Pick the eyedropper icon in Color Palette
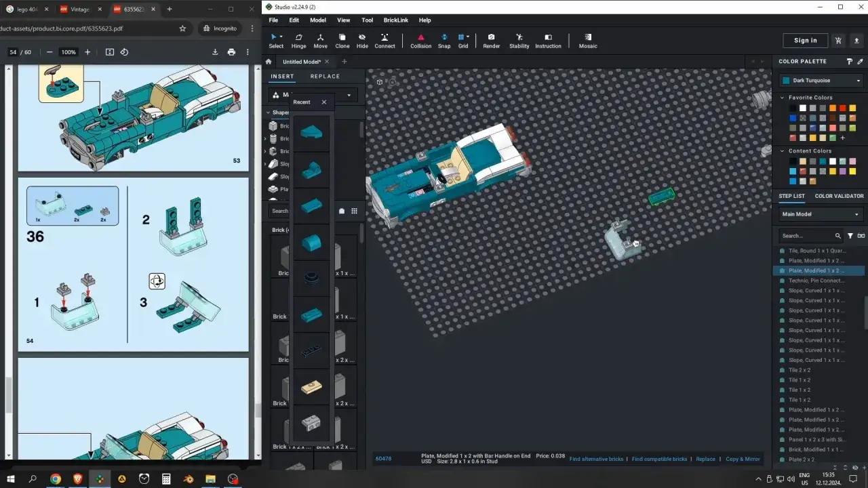Screen dimensions: 868x488 (x=861, y=62)
